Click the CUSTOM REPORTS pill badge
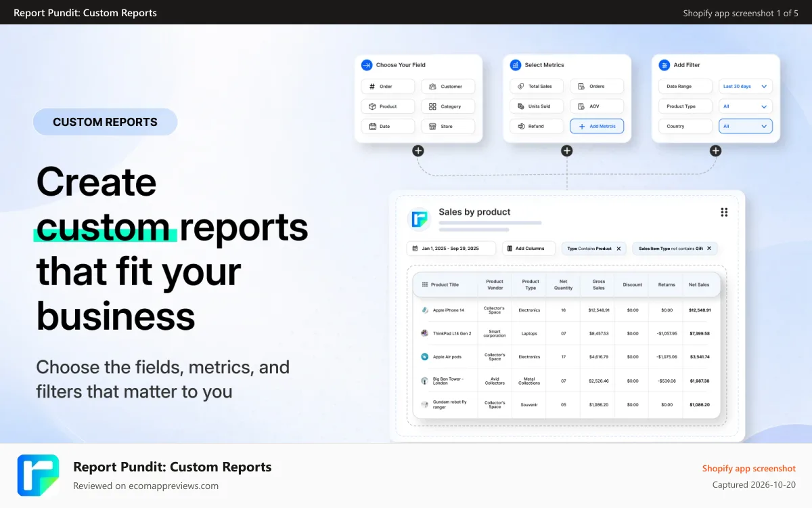This screenshot has width=812, height=508. coord(105,122)
